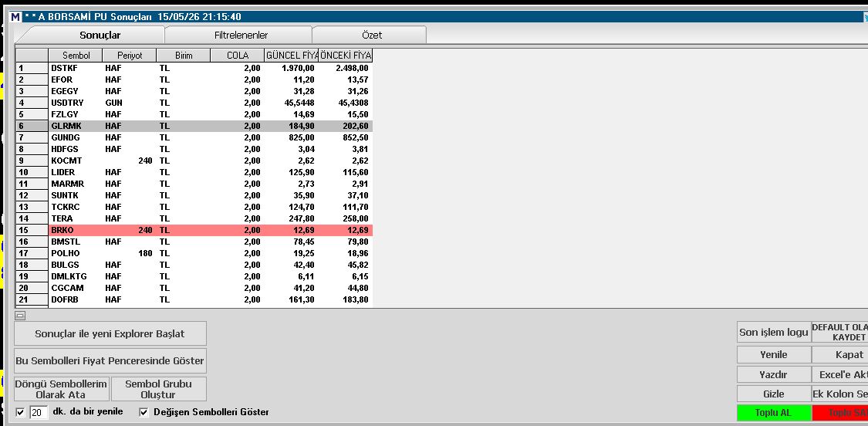Viewport: 868px width, 426px height.
Task: Collapse the bottom panel with small minus icon
Action: coord(20,316)
